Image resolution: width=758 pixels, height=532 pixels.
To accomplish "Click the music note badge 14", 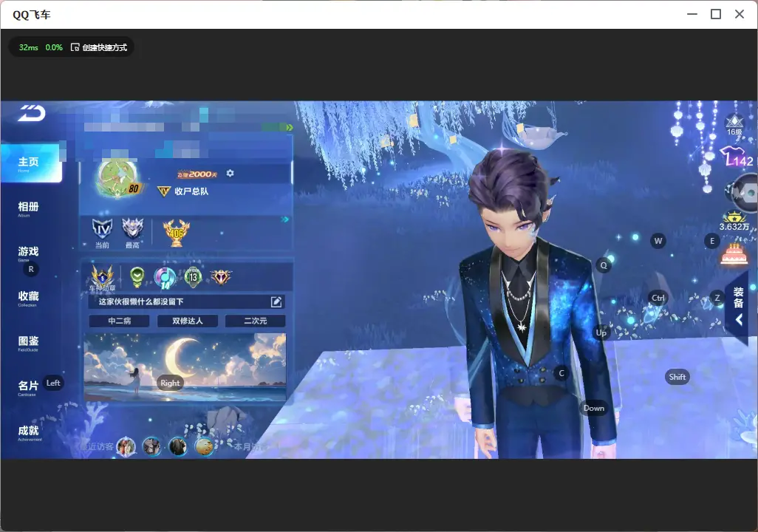I will pos(165,278).
